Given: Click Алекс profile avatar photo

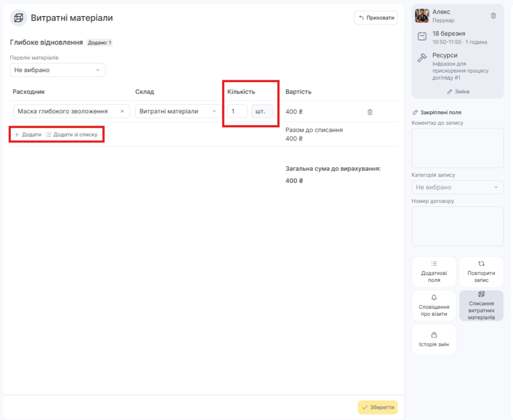Looking at the screenshot, I should 422,16.
